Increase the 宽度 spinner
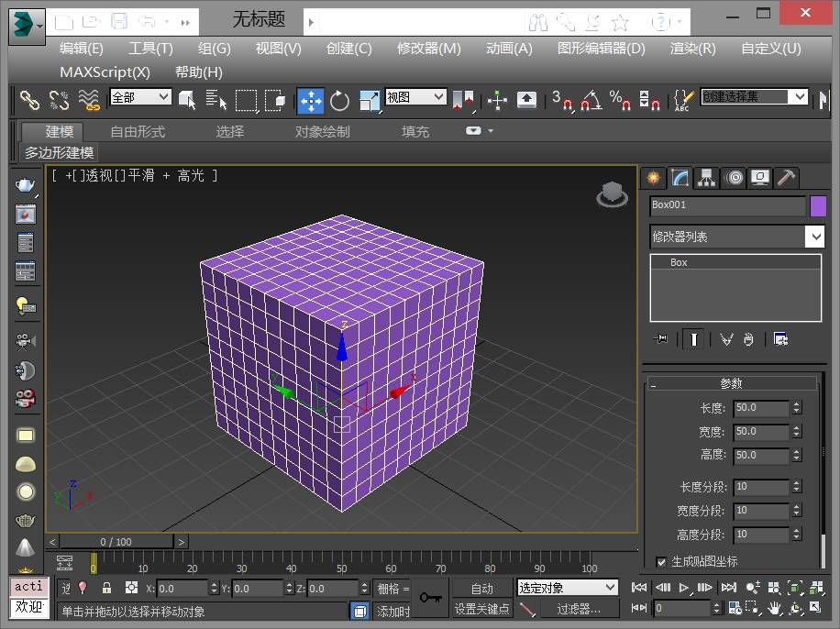Image resolution: width=840 pixels, height=629 pixels. 797,428
